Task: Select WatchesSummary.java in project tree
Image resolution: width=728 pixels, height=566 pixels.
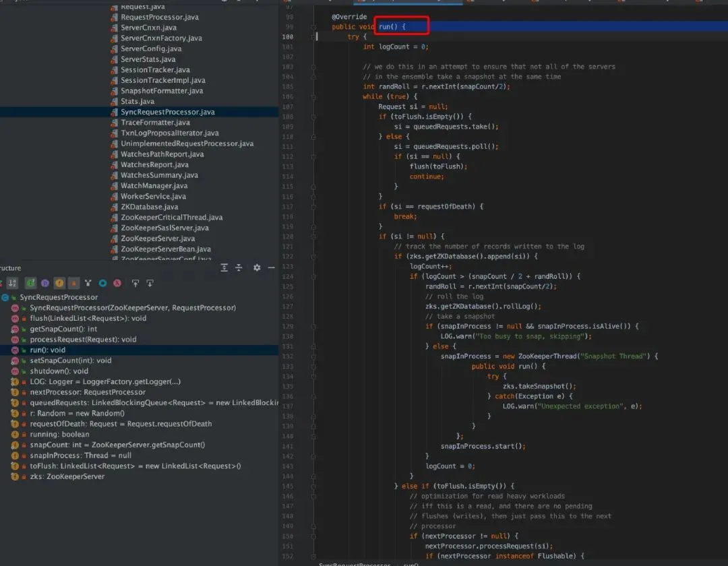Action: point(159,175)
